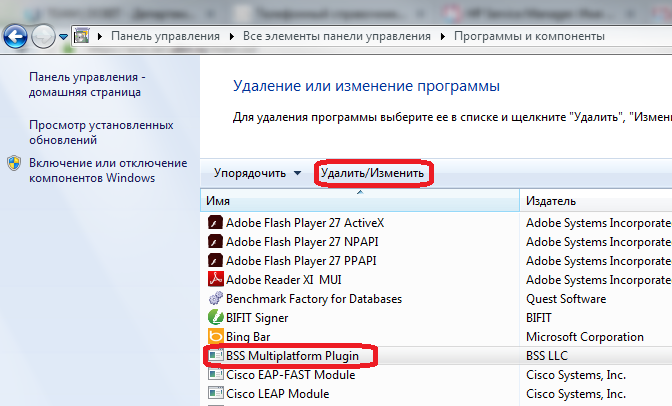Click the greyed Forward arrow button
The height and width of the screenshot is (406, 672).
[x=43, y=36]
